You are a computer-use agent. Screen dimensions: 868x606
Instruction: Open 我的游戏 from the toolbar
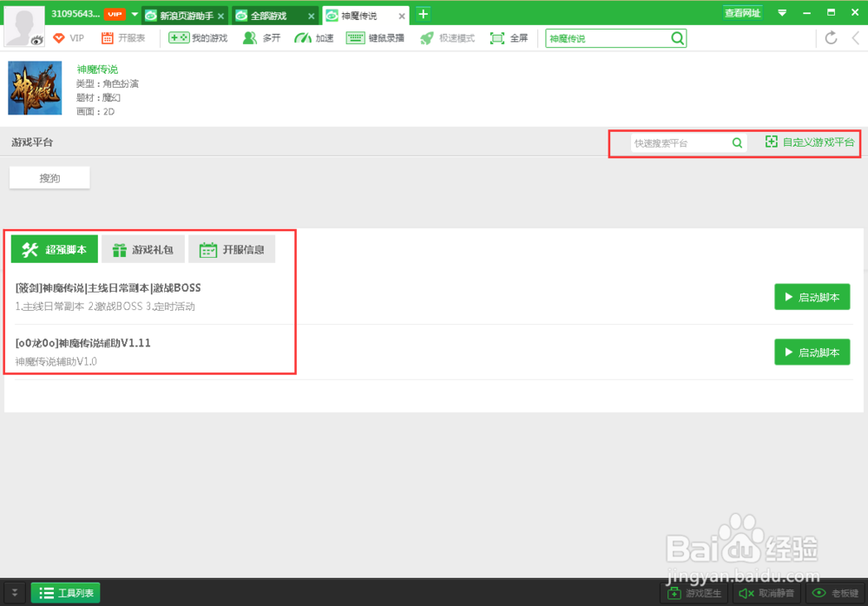pos(198,38)
